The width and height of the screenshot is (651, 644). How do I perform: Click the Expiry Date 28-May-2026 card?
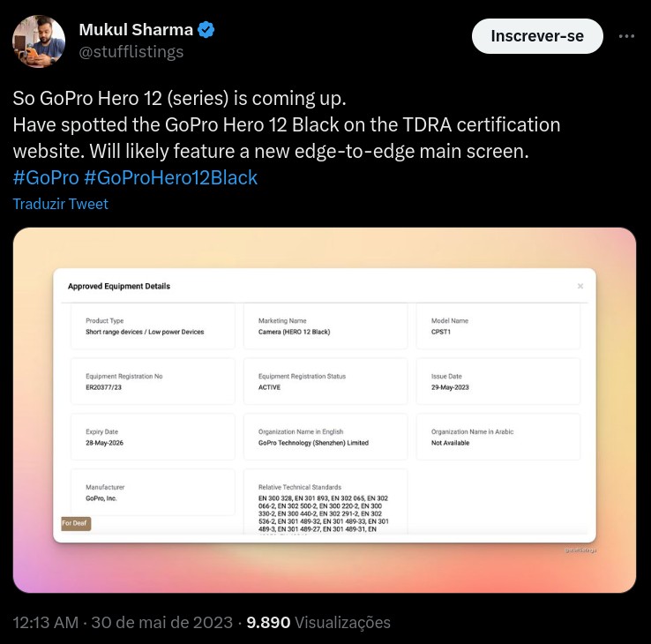point(153,437)
